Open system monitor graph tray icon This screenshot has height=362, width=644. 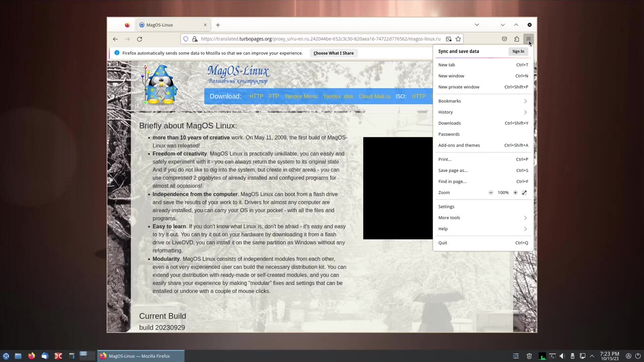[x=542, y=356]
